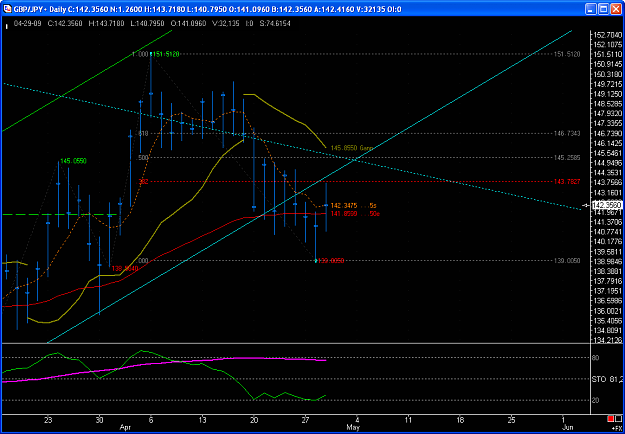Click the 18 date axis label

point(460,420)
